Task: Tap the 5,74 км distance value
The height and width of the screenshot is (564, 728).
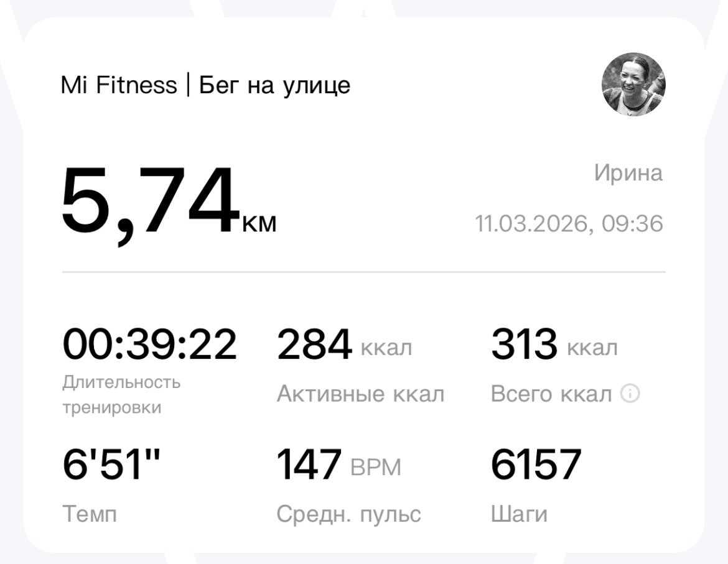Action: [169, 205]
